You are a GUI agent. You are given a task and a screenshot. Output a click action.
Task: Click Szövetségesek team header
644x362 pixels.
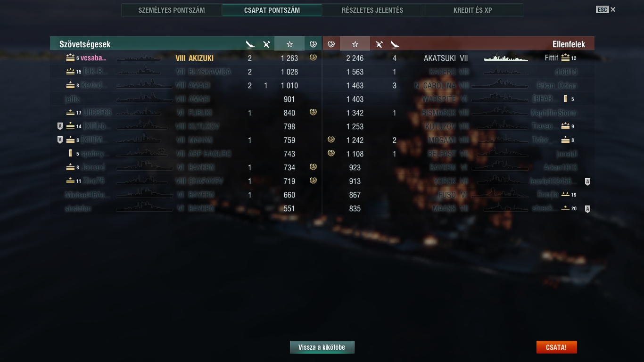pyautogui.click(x=85, y=44)
